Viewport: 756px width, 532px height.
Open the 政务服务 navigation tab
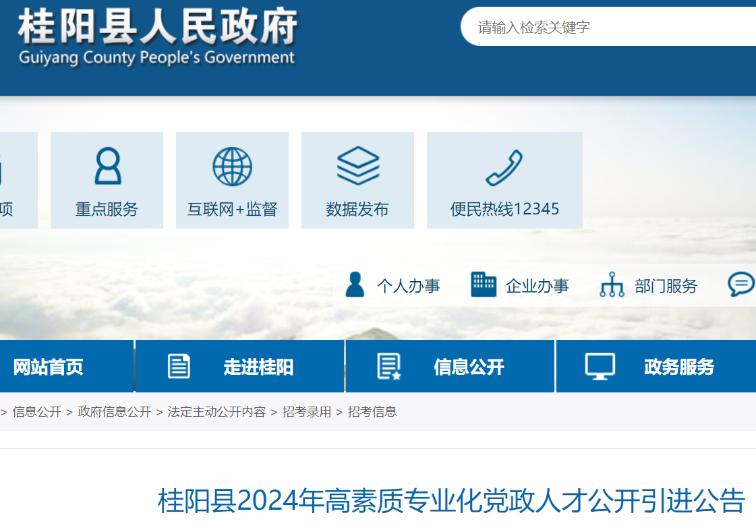(x=656, y=366)
